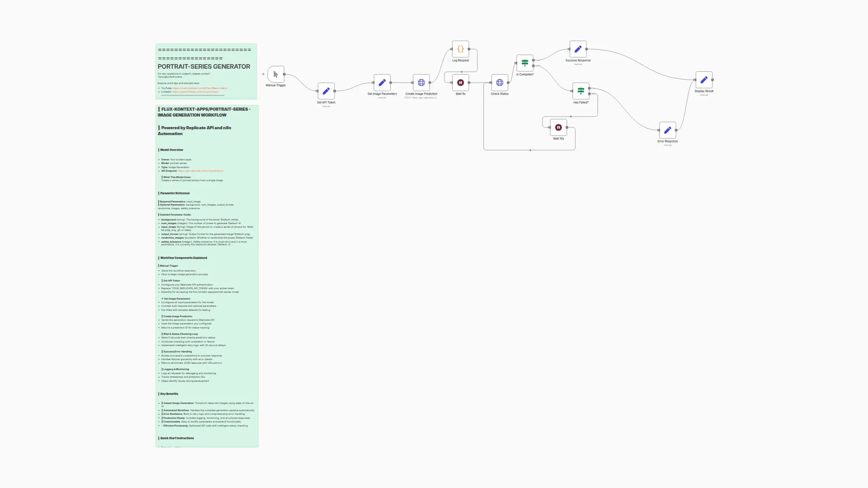Click the Manual Trigger output connector dot
The height and width of the screenshot is (488, 868).
(x=284, y=74)
